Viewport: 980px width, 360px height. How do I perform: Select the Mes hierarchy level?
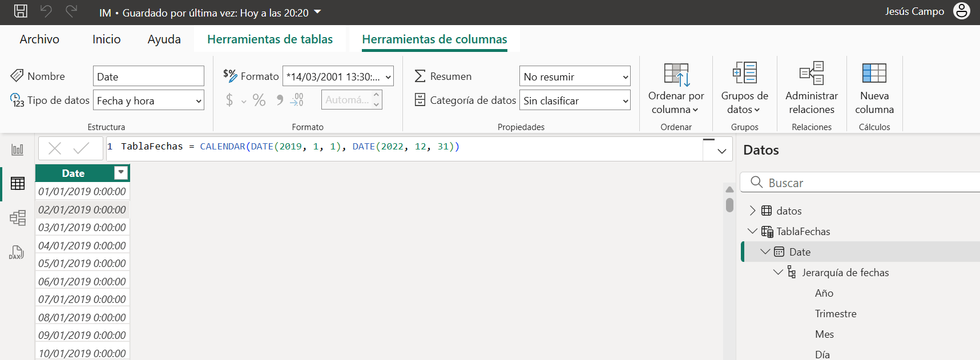824,334
